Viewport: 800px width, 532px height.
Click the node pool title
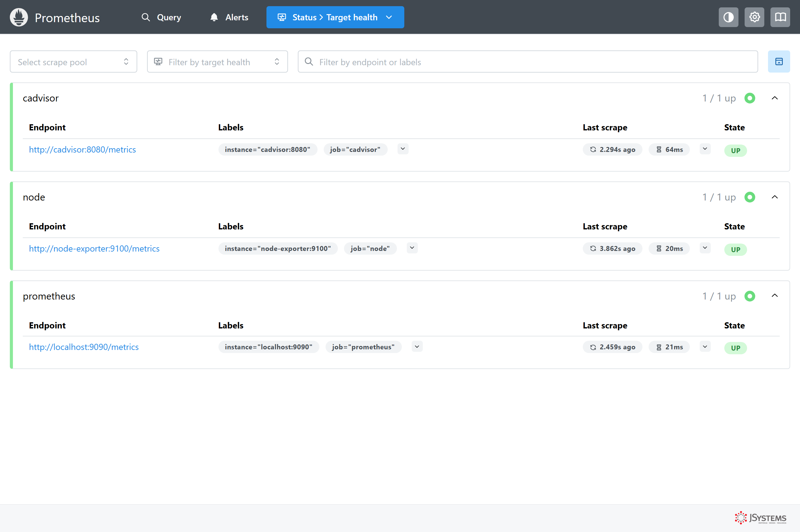(x=34, y=197)
